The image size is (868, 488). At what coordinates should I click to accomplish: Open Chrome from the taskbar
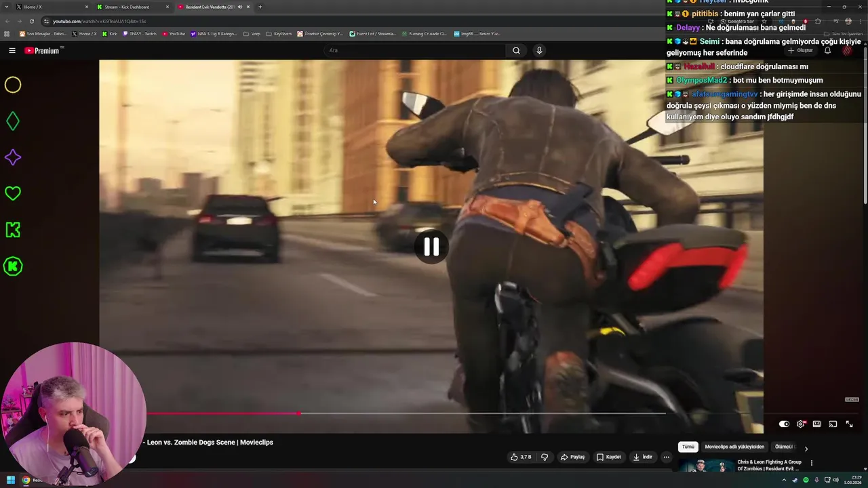click(26, 480)
